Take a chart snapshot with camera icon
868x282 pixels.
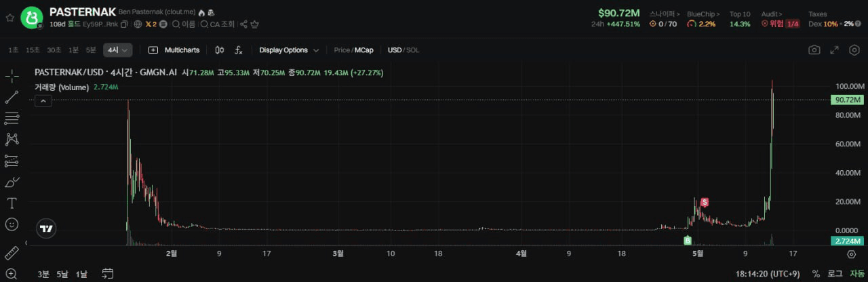pyautogui.click(x=814, y=50)
